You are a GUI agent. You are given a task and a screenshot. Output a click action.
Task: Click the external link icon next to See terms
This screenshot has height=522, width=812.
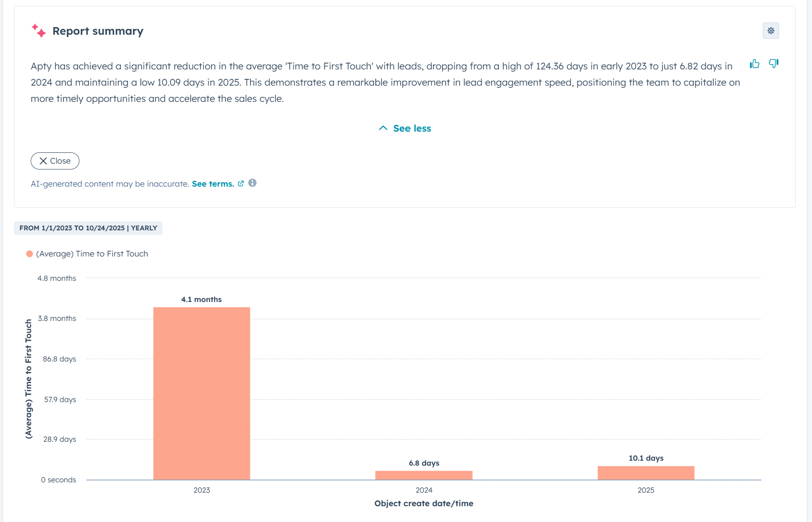point(241,183)
